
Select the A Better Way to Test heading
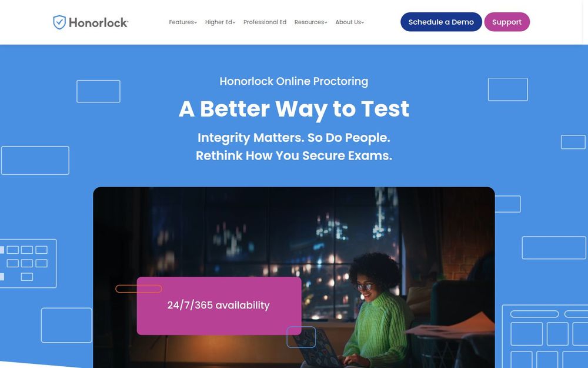click(x=294, y=109)
